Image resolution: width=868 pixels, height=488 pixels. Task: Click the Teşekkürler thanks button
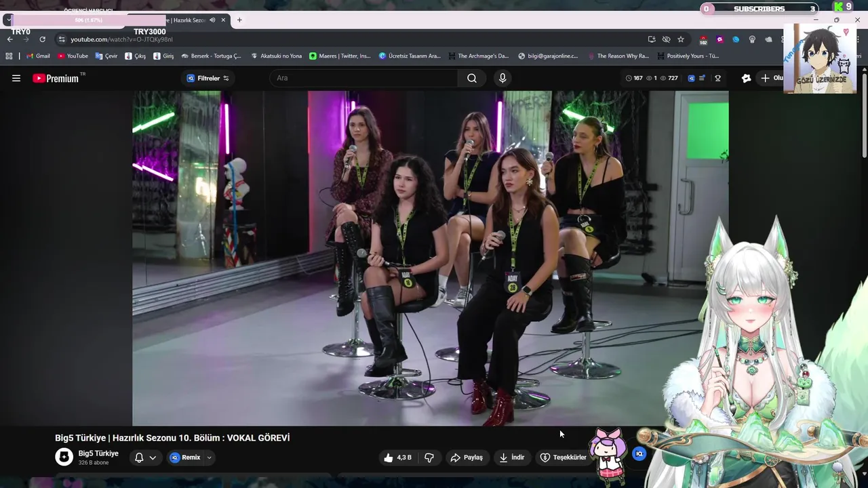pyautogui.click(x=563, y=457)
